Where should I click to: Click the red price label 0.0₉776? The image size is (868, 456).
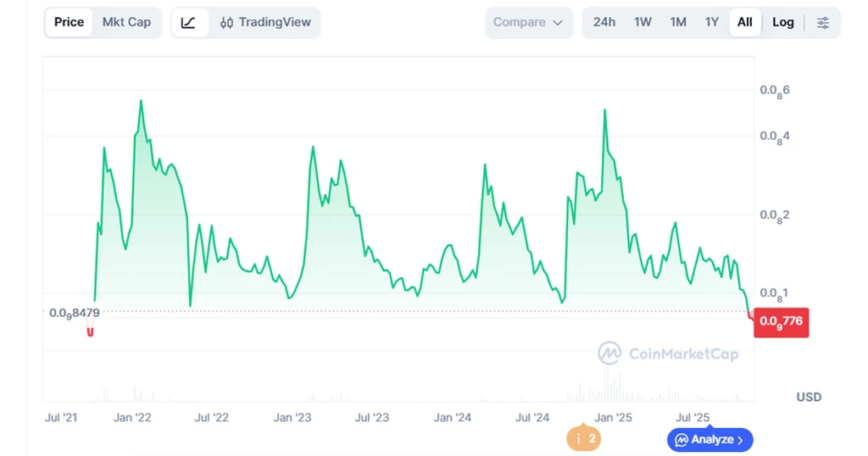[781, 322]
